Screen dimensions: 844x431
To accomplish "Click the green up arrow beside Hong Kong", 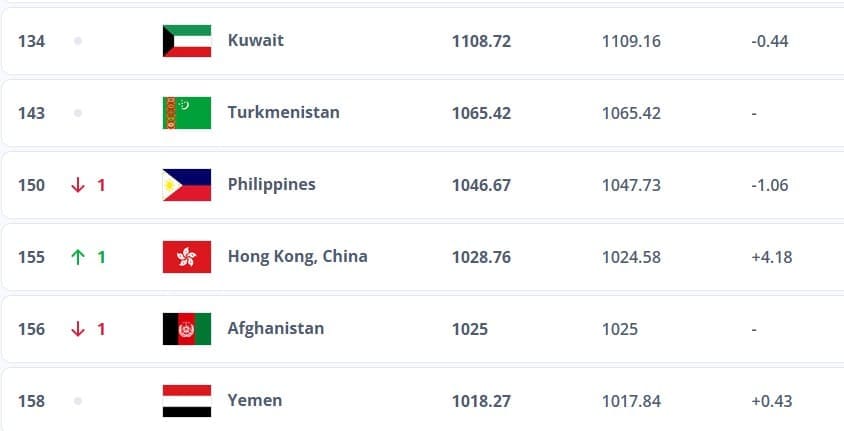I will pyautogui.click(x=78, y=257).
